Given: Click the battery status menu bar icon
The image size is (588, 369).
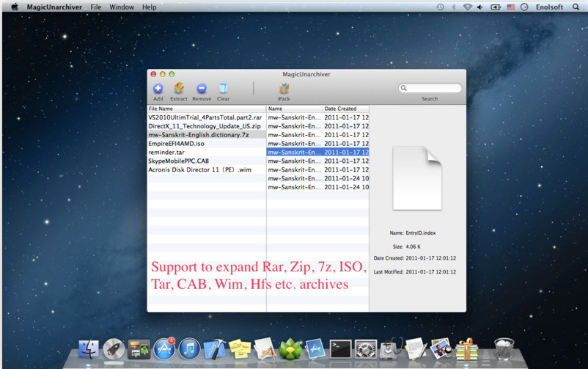Looking at the screenshot, I should (x=496, y=7).
